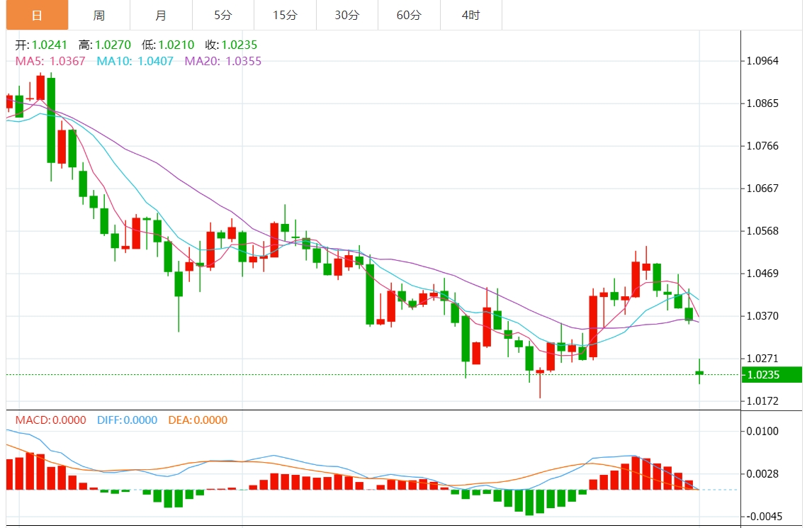The height and width of the screenshot is (528, 812).
Task: Switch to the 周 weekly tab
Action: pos(99,15)
